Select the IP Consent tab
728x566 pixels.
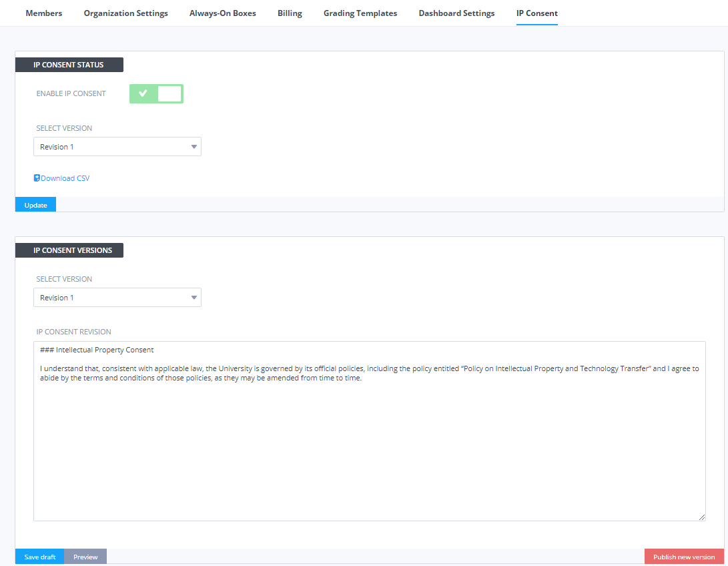[537, 13]
